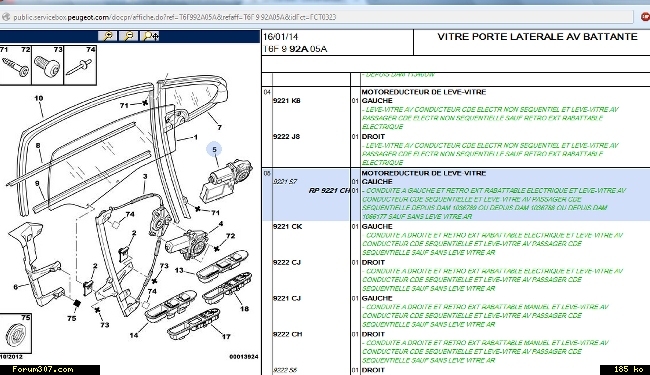Image resolution: width=650 pixels, height=375 pixels.
Task: Select callout 7 on the quarter glass
Action: tap(220, 127)
